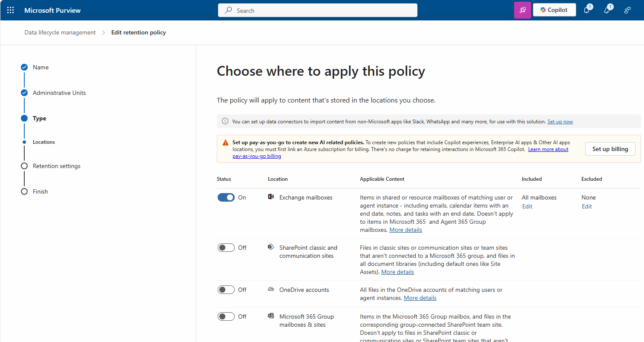Open the notifications bell icon
This screenshot has width=644, height=342.
coord(586,10)
